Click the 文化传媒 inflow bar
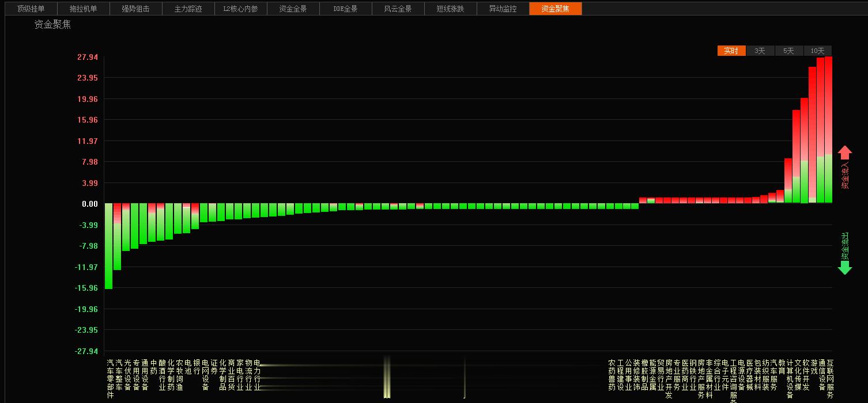 pos(797,157)
